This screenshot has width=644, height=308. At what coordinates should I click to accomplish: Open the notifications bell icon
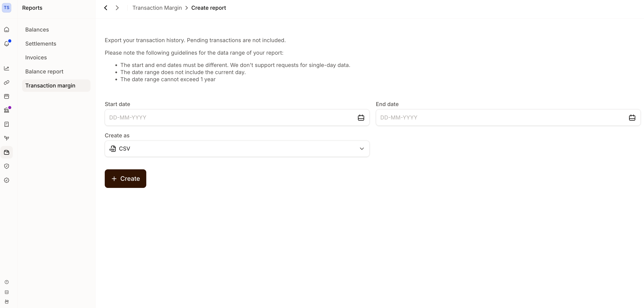click(x=7, y=44)
